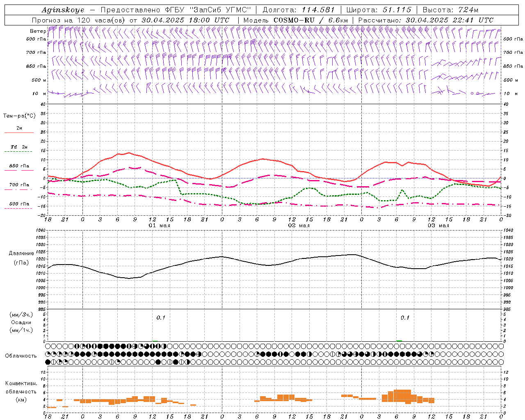Click the Облачность cloud cover label
525x420 pixels.
(x=21, y=356)
